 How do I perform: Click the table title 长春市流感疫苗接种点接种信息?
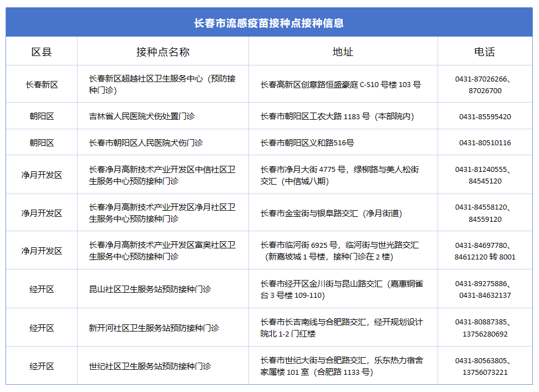tap(269, 23)
